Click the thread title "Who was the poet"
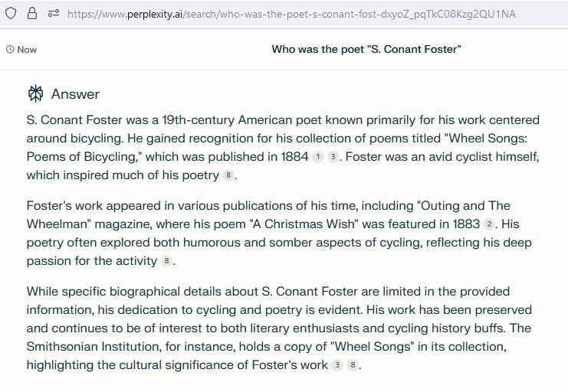The height and width of the screenshot is (392, 568). [x=366, y=50]
